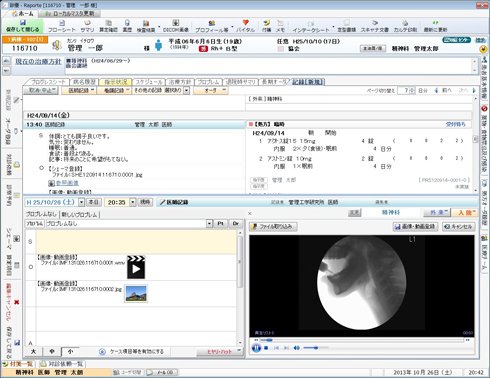Open the 付箋一覧 bottom tab
The height and width of the screenshot is (378, 490).
18,364
